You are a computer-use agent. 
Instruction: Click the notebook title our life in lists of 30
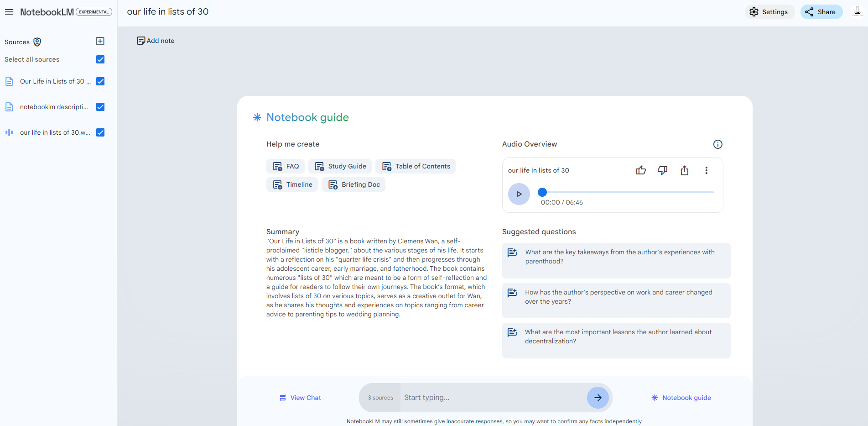coord(167,11)
